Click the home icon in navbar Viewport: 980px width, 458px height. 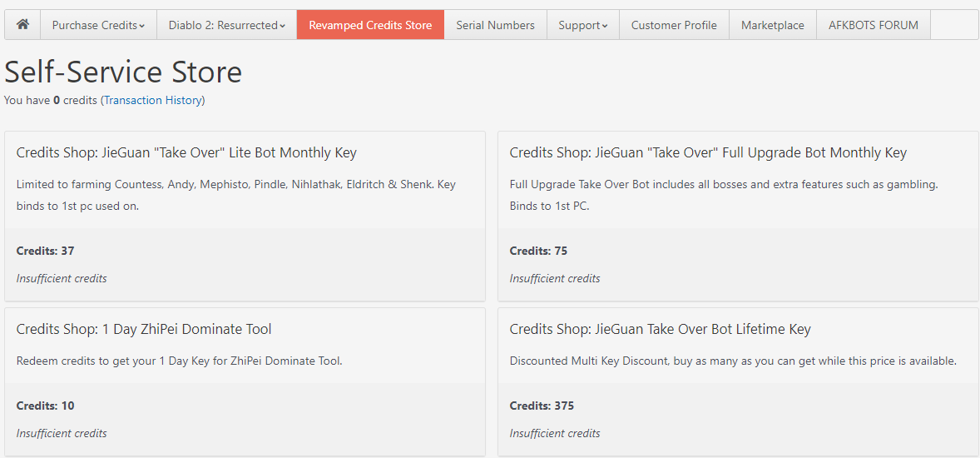coord(22,25)
